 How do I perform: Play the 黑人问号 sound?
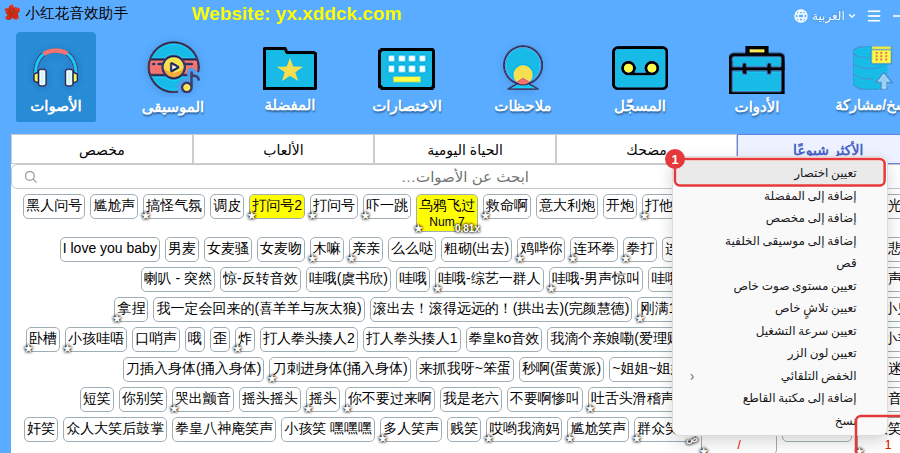tap(54, 206)
